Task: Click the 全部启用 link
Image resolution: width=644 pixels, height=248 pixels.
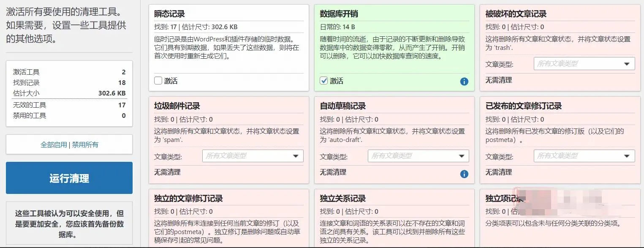Action: coord(54,144)
